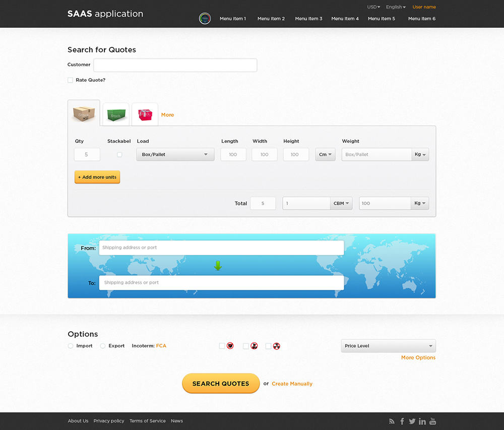The width and height of the screenshot is (504, 430).
Task: Click the SEARCH QUOTES button
Action: point(221,384)
